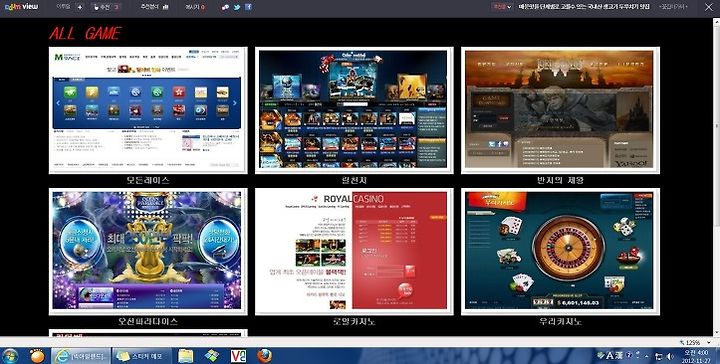
Task: Open the network status tray icon
Action: pos(659,356)
